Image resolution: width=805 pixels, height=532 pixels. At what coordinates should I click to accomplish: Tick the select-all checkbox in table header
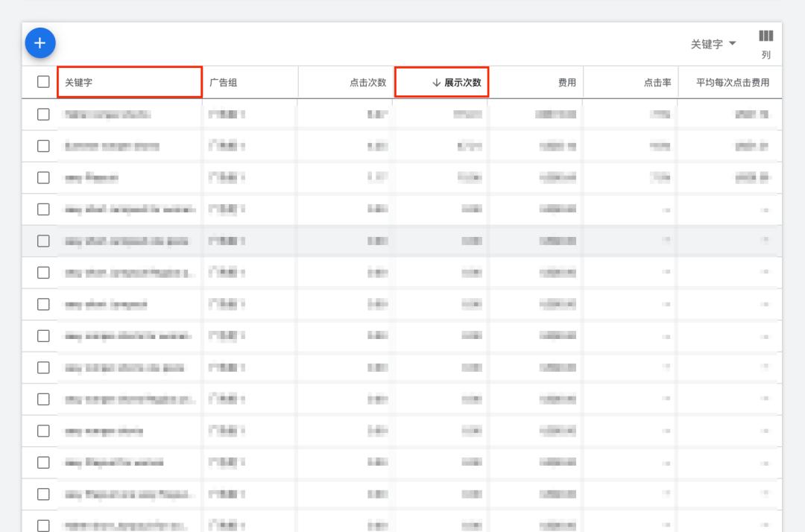[43, 82]
